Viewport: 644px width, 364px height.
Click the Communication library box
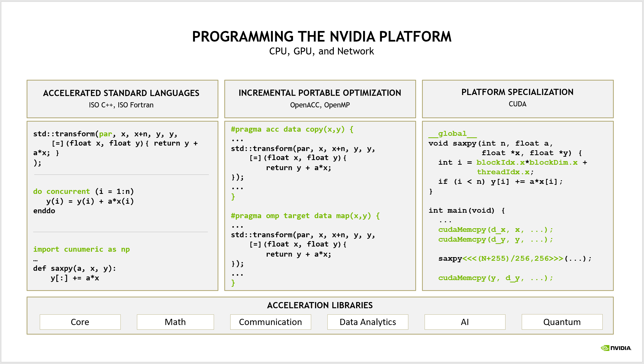pyautogui.click(x=271, y=322)
